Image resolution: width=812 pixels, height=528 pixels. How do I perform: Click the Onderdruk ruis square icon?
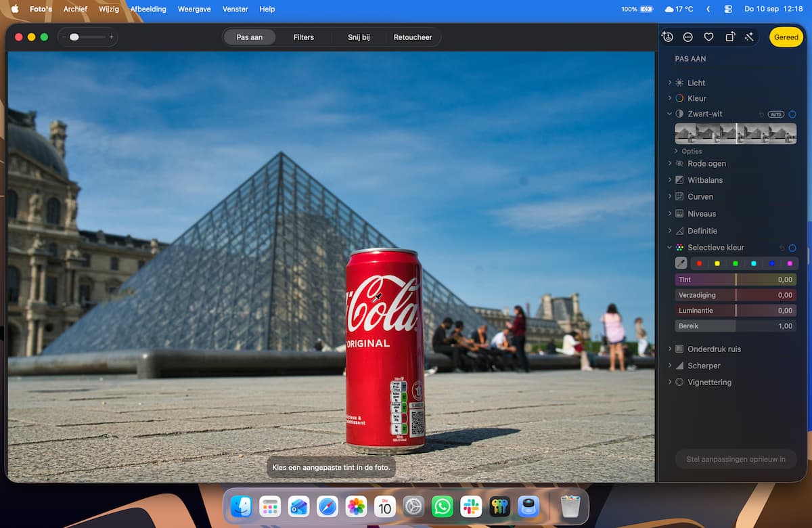(x=679, y=349)
